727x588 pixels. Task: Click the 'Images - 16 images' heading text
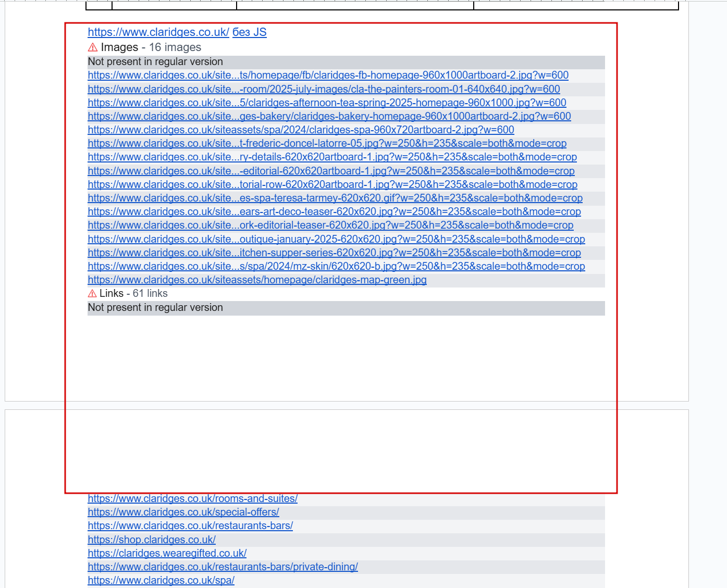pos(151,47)
